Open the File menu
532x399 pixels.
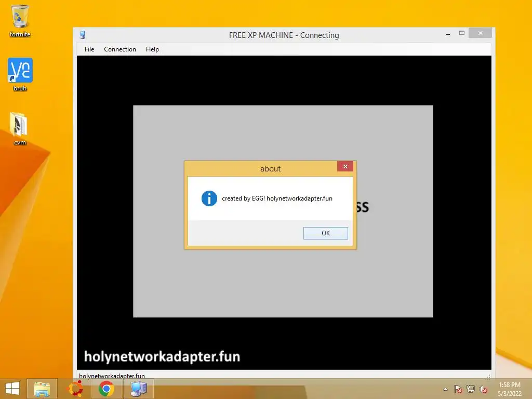pos(89,49)
